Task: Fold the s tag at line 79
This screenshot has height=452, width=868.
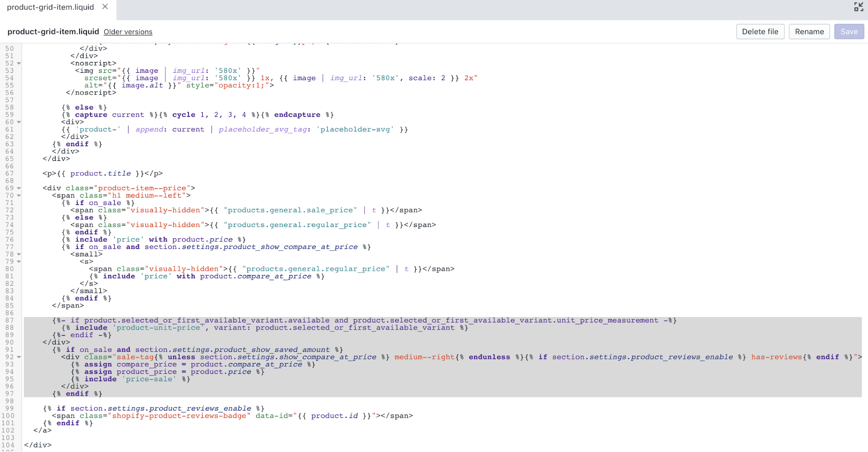Action: (19, 262)
